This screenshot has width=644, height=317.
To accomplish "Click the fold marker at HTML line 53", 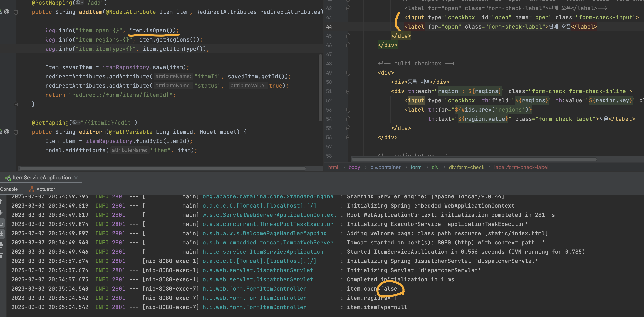I will click(x=348, y=110).
